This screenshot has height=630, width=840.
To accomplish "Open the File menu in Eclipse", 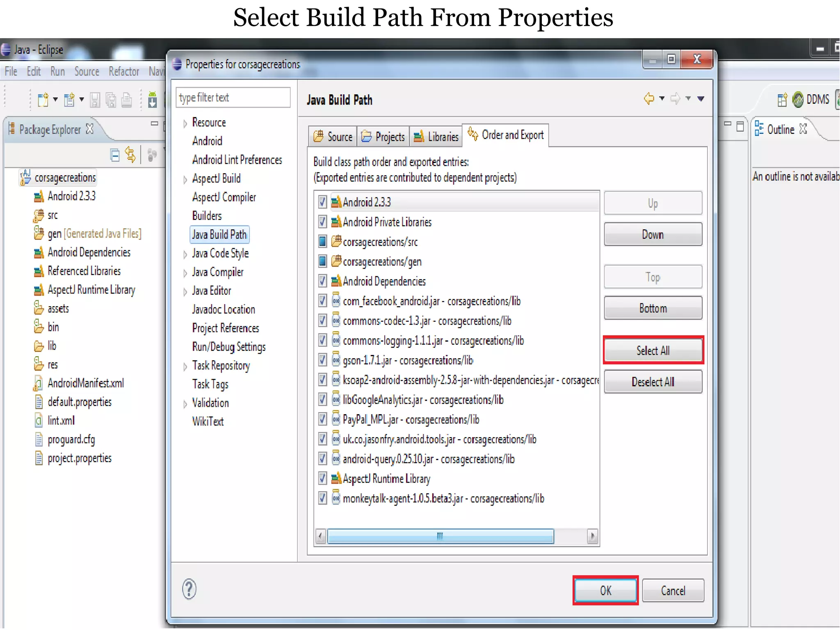I will 11,71.
